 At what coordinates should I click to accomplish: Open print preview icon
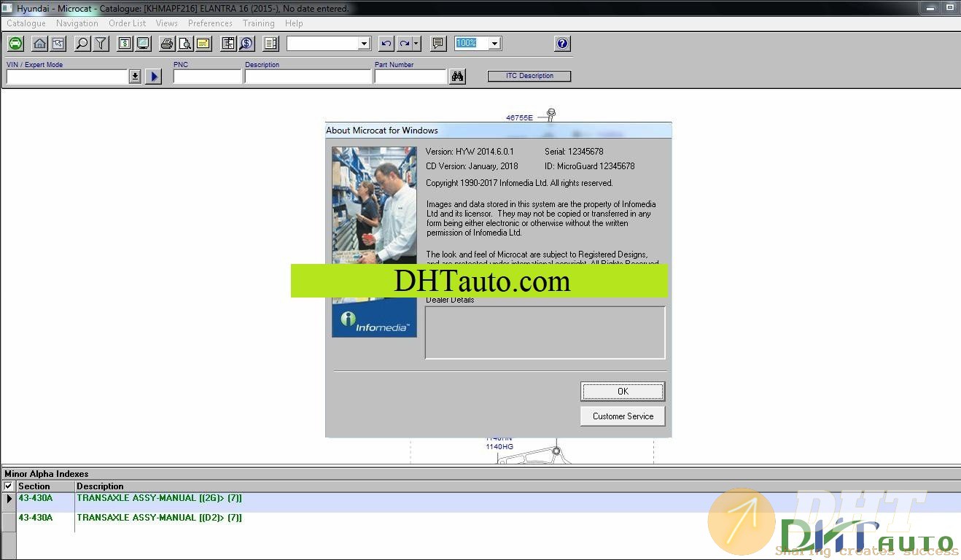point(185,44)
